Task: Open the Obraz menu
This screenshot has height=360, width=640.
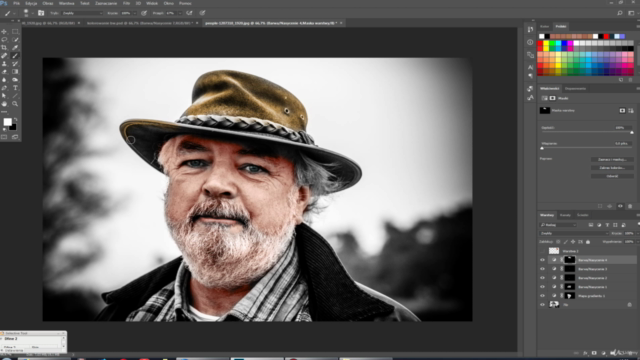Action: click(48, 3)
